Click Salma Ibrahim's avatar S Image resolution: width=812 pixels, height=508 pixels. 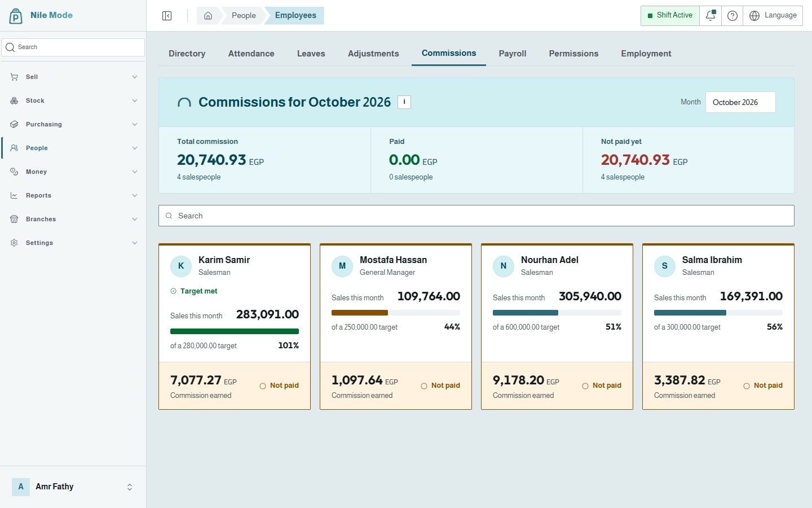(665, 266)
